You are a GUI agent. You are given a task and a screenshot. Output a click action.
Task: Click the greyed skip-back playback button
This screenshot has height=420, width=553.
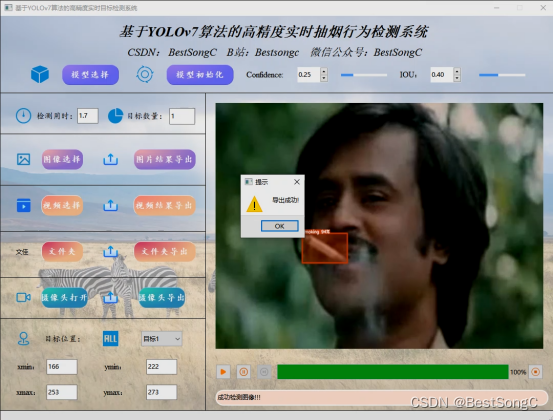pos(264,372)
